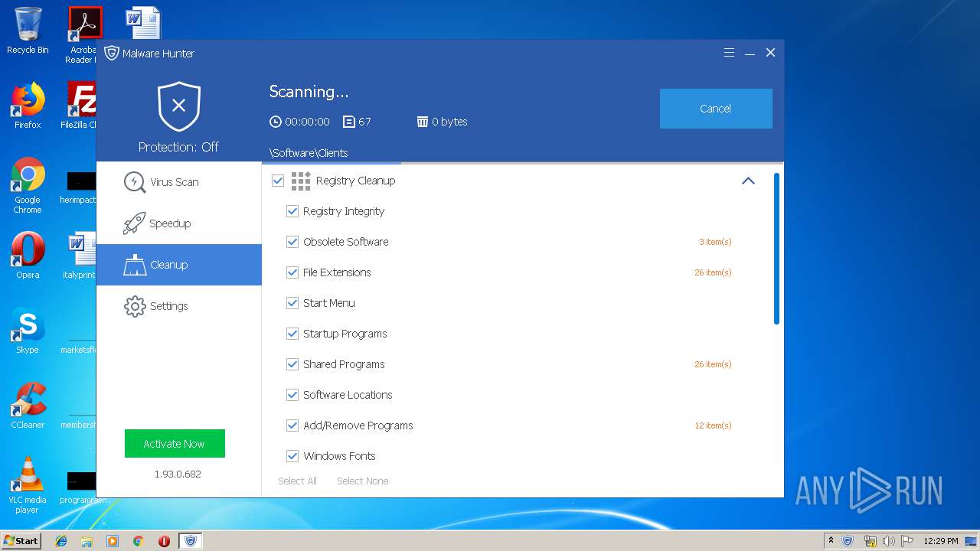Click Select None link
The width and height of the screenshot is (980, 551).
363,481
